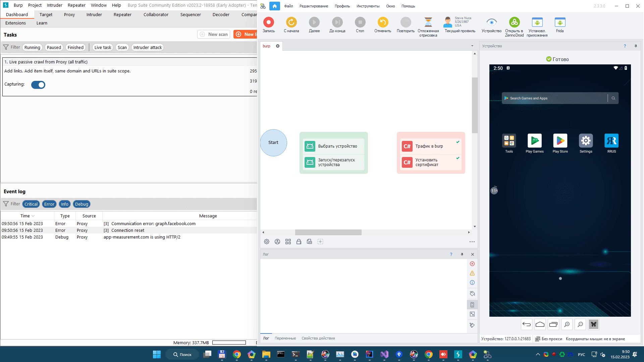Zoom out device screen
Image resolution: width=644 pixels, height=362 pixels.
pos(580,324)
